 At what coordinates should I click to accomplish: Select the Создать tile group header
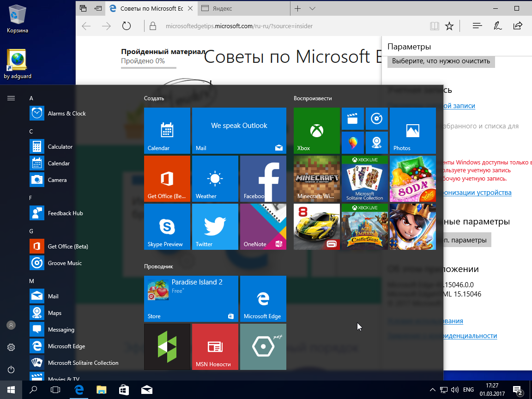click(154, 98)
